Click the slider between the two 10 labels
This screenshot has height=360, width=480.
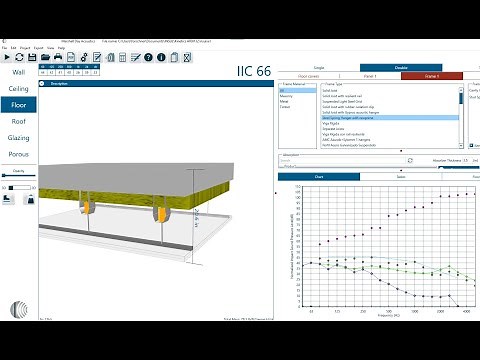[x=19, y=188]
